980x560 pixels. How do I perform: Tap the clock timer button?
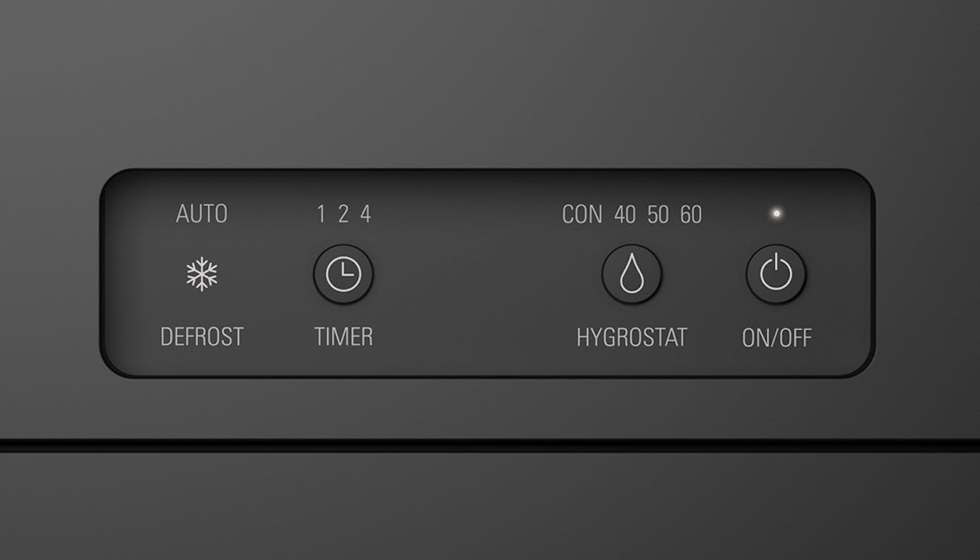point(344,274)
